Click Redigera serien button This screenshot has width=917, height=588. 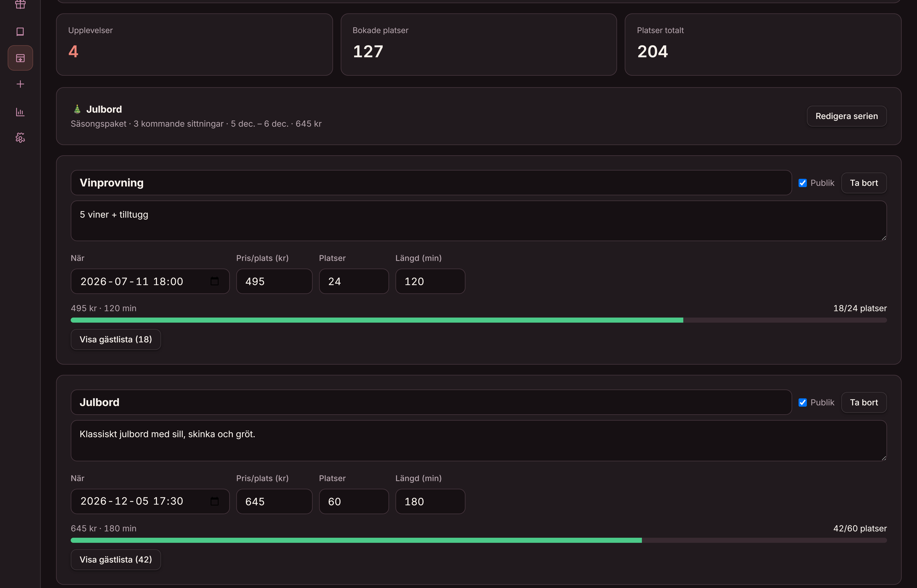(847, 116)
